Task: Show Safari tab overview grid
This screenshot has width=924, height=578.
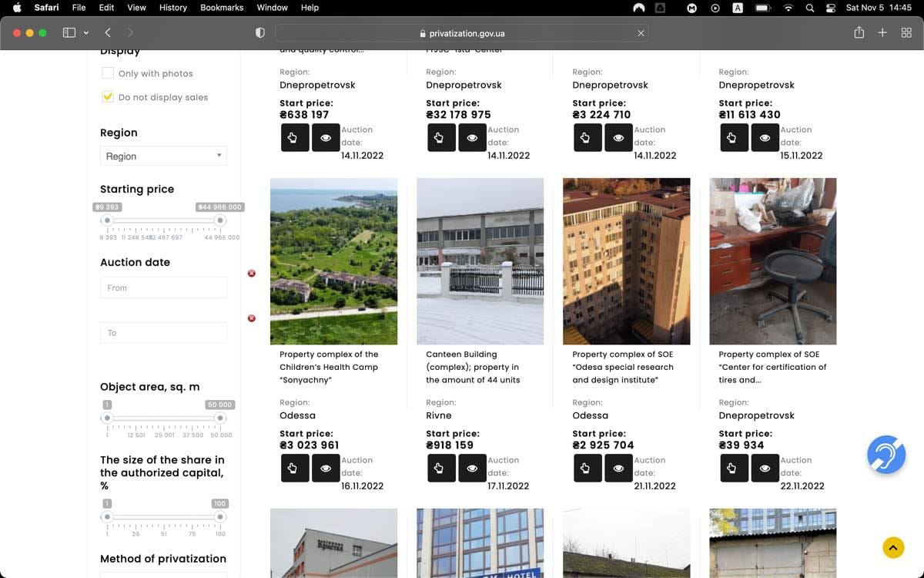Action: click(906, 32)
